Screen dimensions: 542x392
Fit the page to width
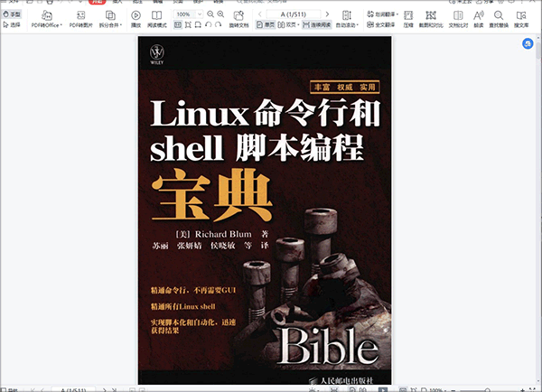point(198,25)
